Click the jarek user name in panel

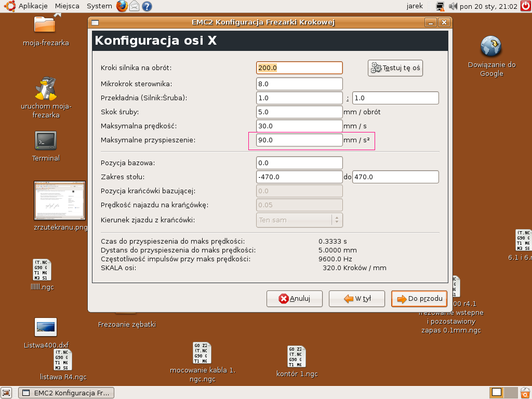point(415,6)
